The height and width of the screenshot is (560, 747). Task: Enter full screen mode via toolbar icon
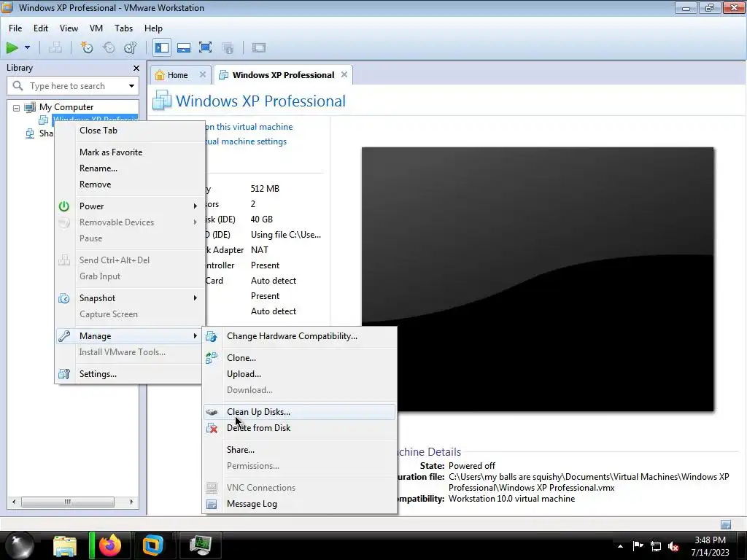[205, 47]
